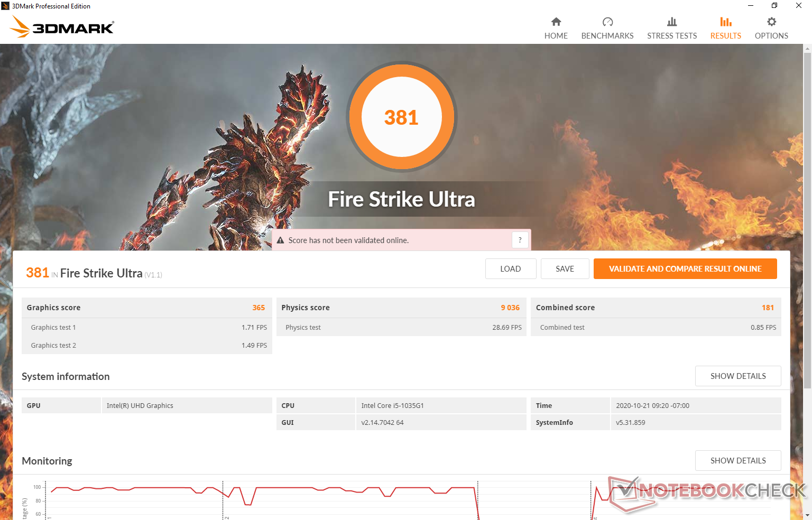Click the Physics score value 9 036
Screen dimensions: 812x520
(510, 308)
